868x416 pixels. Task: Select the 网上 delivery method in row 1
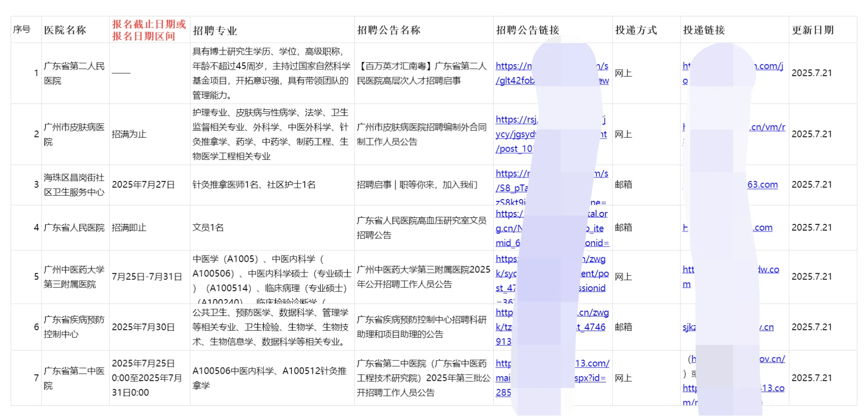tap(646, 73)
